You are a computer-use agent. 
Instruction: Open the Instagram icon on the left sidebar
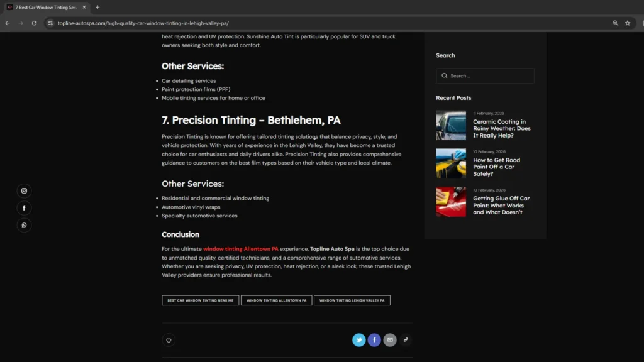point(24,190)
